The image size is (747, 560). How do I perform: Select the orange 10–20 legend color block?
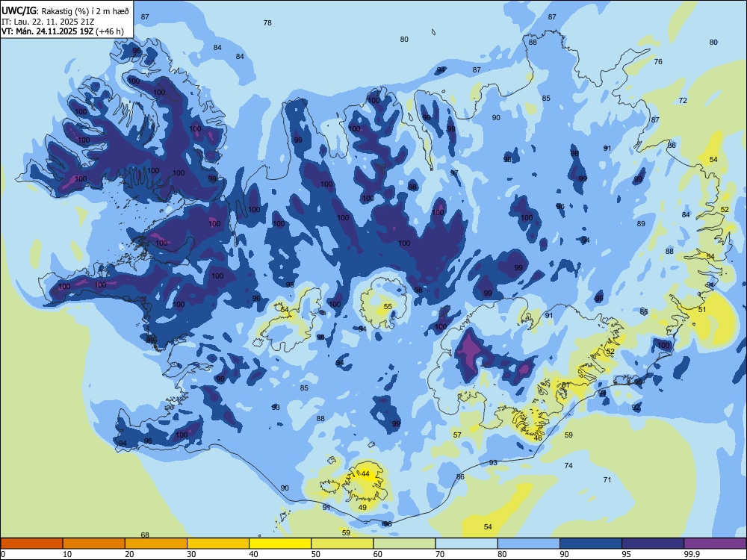tap(94, 544)
